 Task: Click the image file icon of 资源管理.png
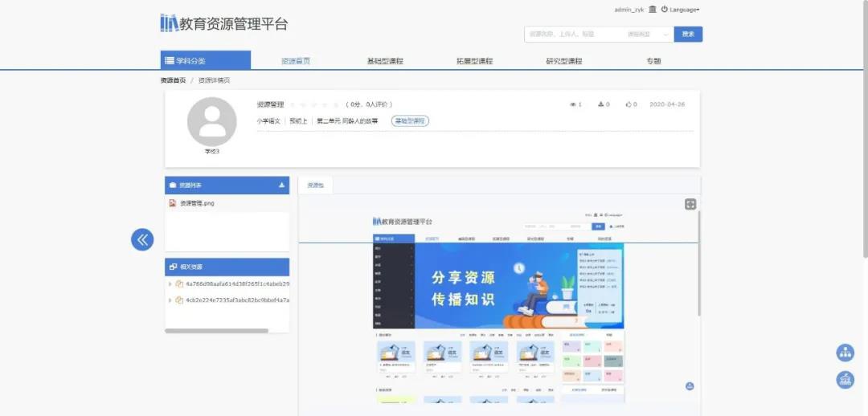(173, 203)
